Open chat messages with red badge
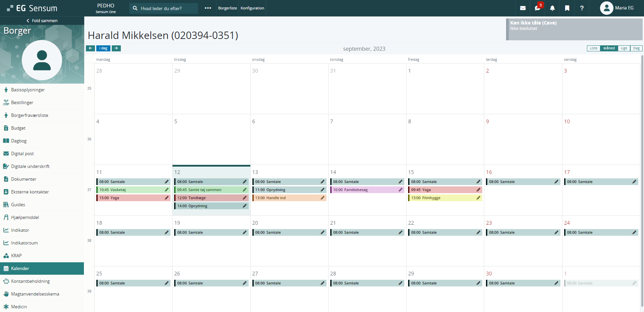 [x=537, y=8]
